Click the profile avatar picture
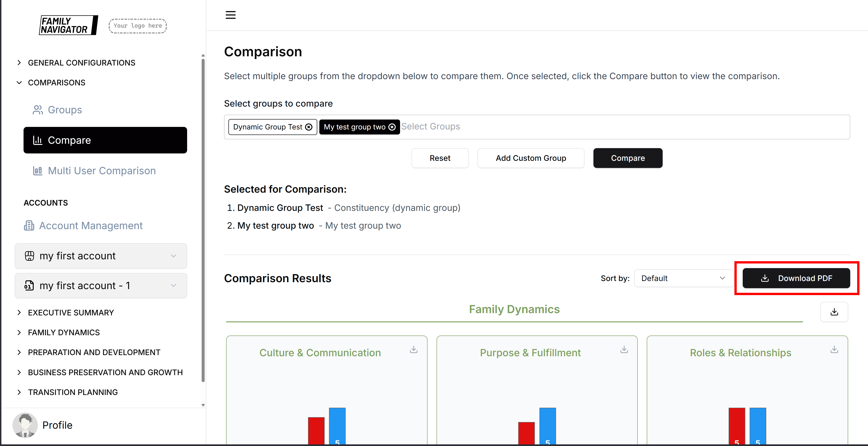The height and width of the screenshot is (446, 868). pyautogui.click(x=25, y=425)
